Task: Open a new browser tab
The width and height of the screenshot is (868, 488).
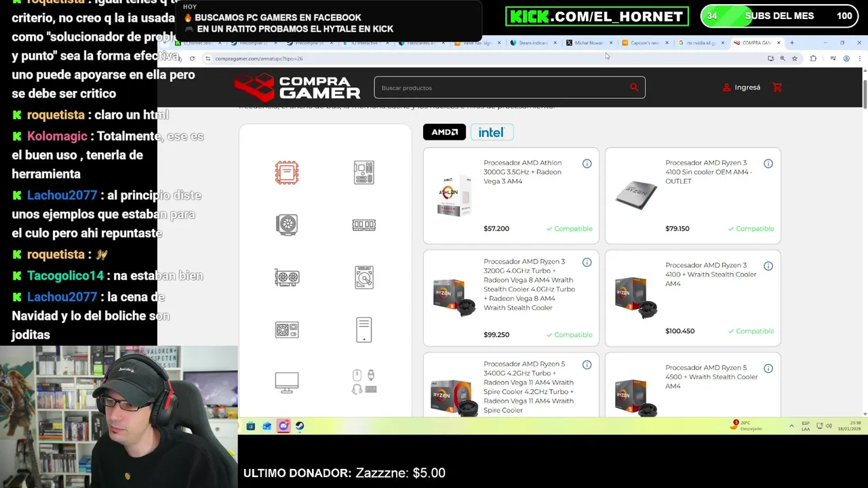Action: [792, 43]
